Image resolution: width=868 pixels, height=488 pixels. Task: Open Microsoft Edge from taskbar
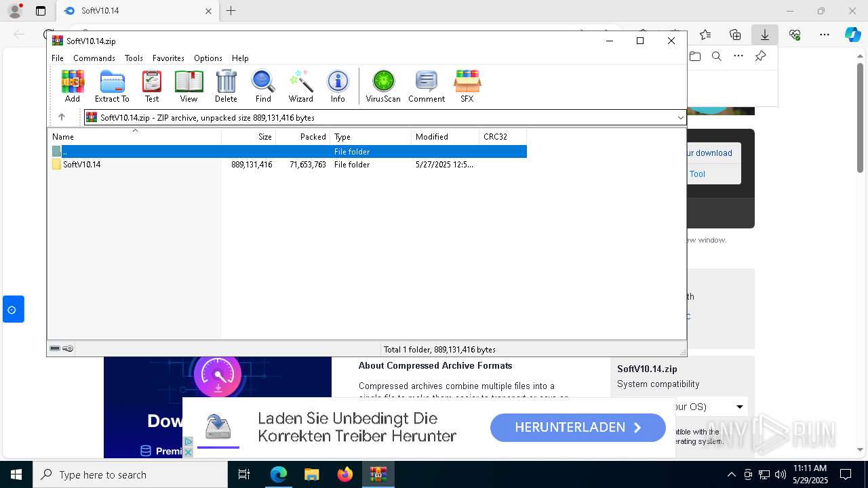pyautogui.click(x=278, y=474)
